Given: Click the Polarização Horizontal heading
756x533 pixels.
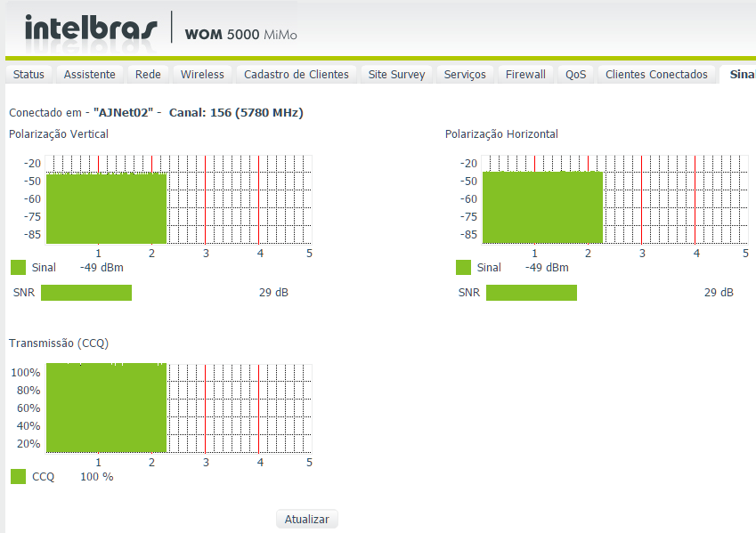Looking at the screenshot, I should tap(501, 134).
